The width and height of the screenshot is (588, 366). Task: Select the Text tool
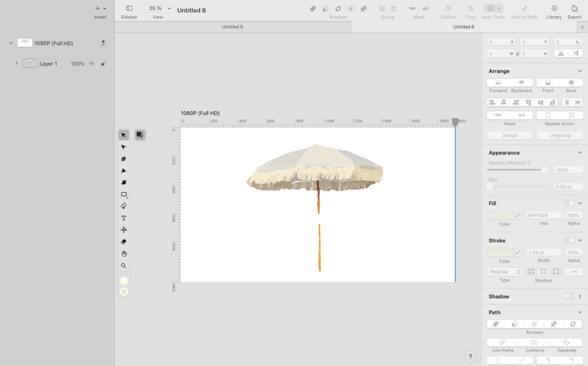[123, 218]
